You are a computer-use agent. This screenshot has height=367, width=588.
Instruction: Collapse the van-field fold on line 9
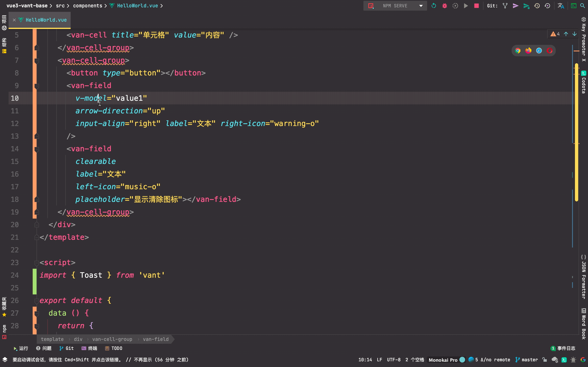[37, 86]
